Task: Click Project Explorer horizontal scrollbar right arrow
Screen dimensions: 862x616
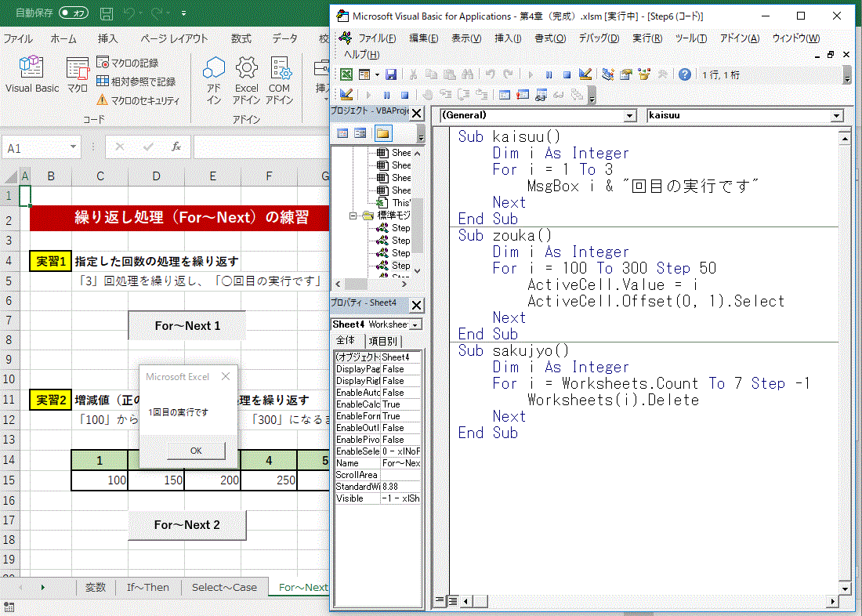Action: [x=404, y=284]
